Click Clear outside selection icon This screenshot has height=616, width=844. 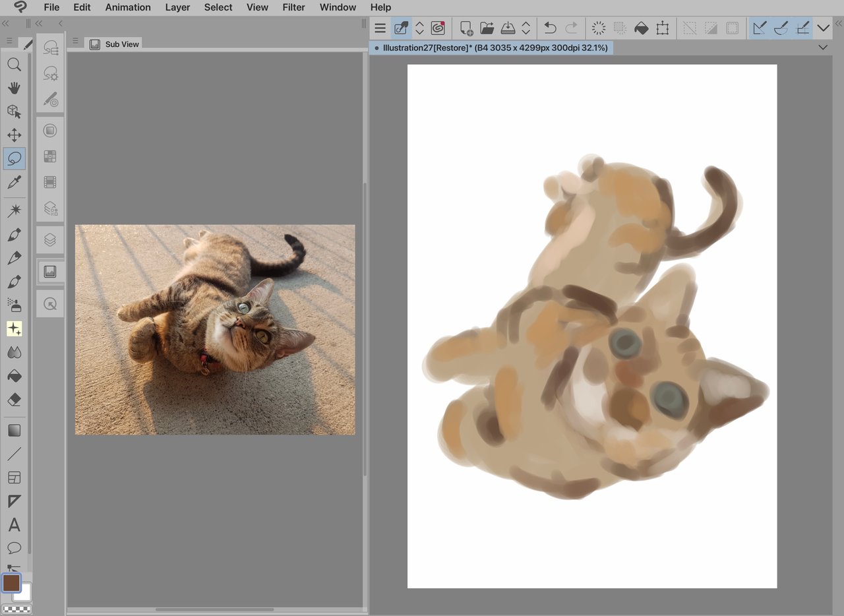pos(620,28)
